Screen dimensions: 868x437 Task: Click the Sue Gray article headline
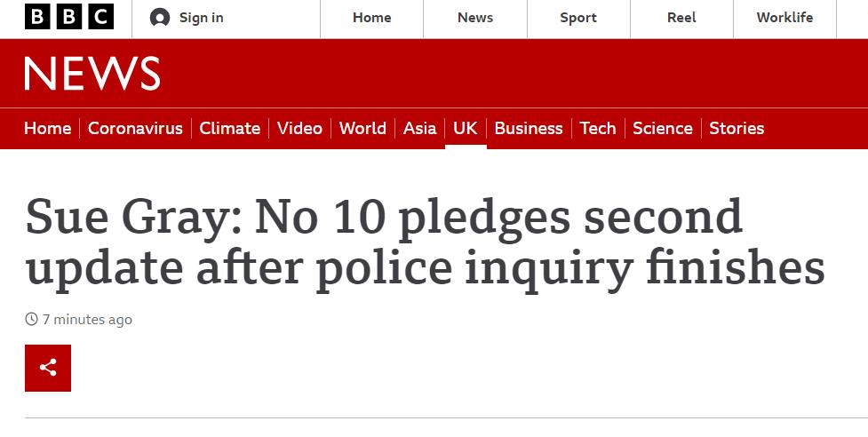pos(425,242)
